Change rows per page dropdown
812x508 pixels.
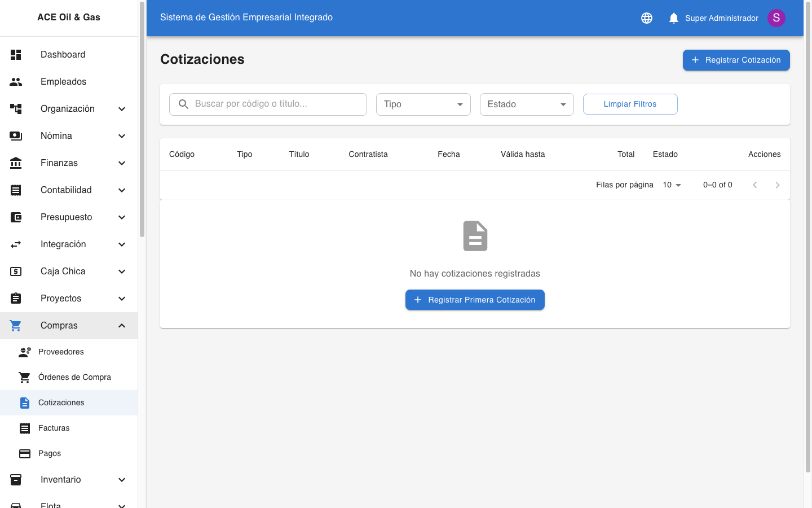(x=672, y=185)
